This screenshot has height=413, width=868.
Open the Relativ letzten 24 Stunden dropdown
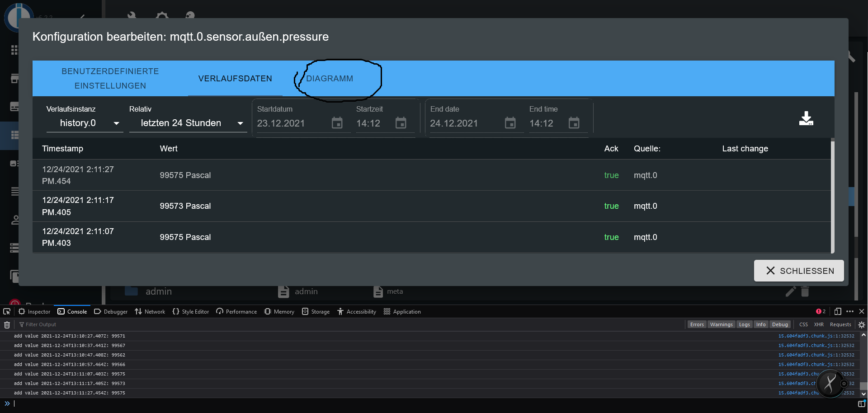[188, 123]
